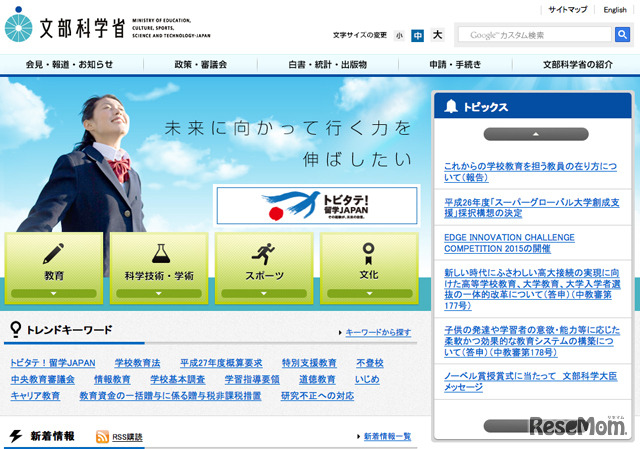
Task: Click the lightbulb トレンドキーワード icon
Action: pos(16,329)
